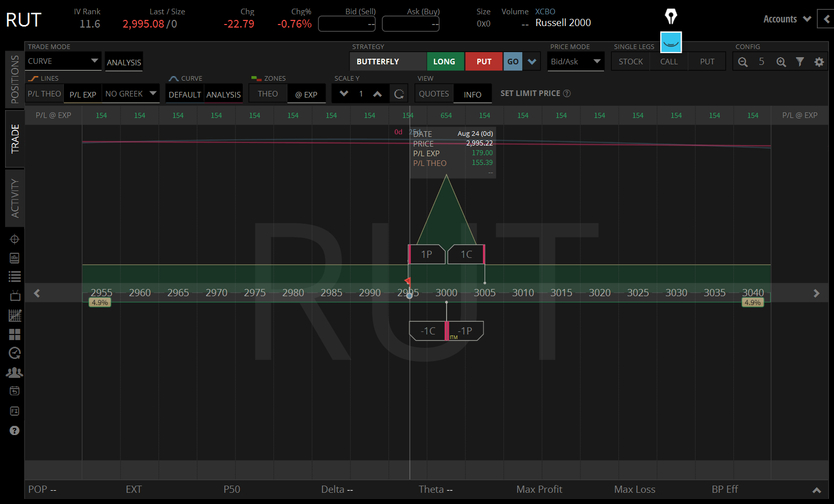
Task: Toggle the @ EXP zones option
Action: point(307,94)
